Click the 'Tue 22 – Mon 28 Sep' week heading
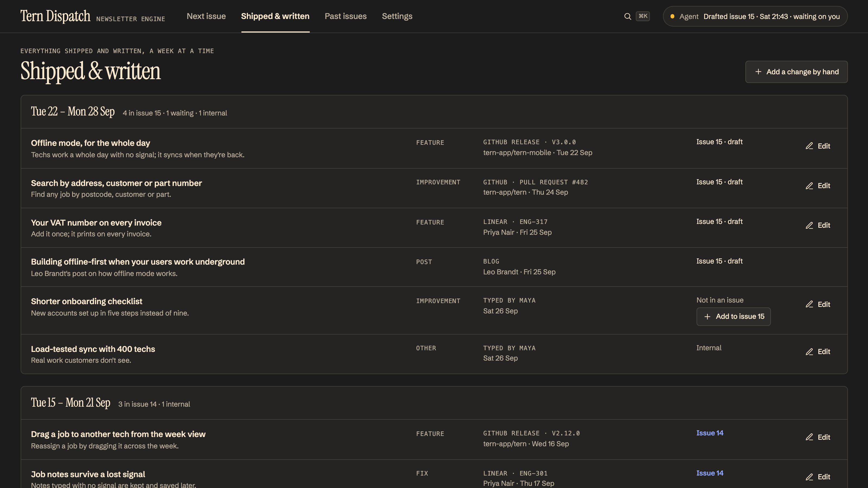 click(73, 111)
